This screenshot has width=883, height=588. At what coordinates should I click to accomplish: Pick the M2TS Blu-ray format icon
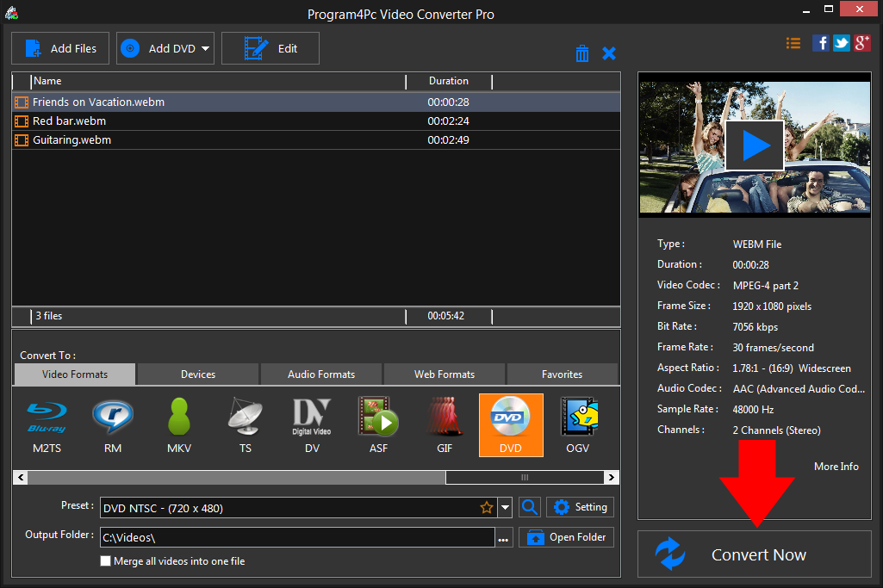46,424
